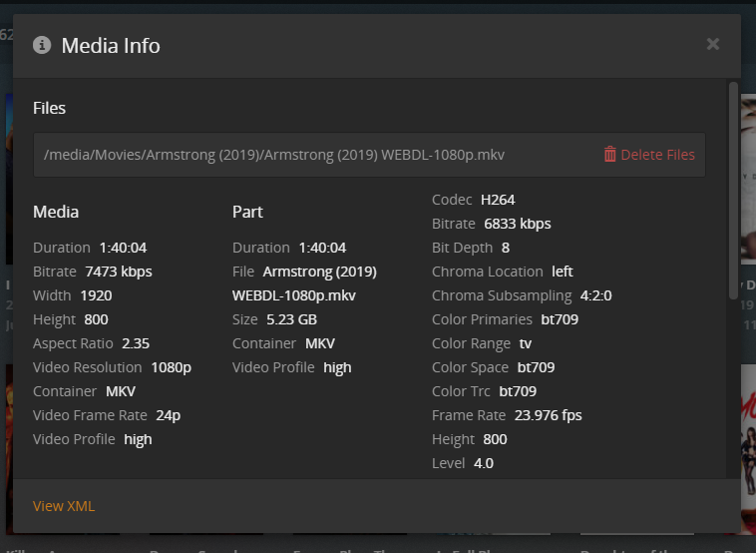Select the file Size value 5.23 GB
Screen dimensions: 756x553
[x=291, y=319]
